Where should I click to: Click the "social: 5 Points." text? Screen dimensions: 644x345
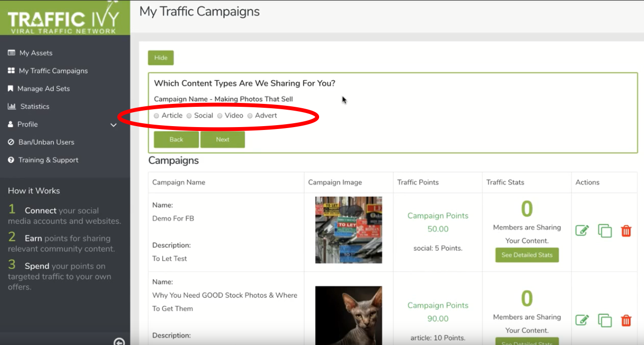438,248
